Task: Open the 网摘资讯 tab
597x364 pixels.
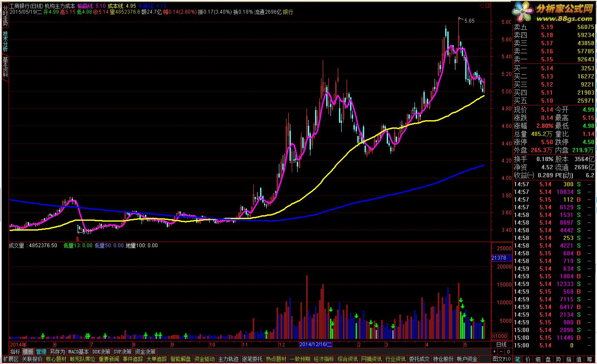Action: [371, 359]
